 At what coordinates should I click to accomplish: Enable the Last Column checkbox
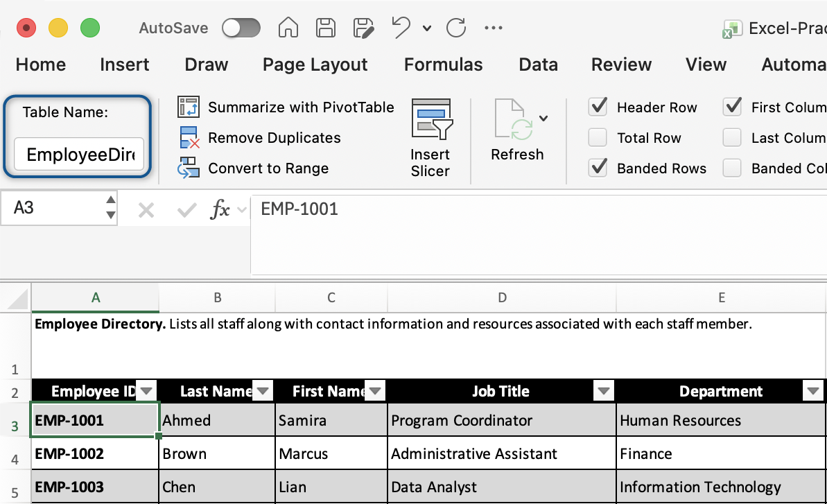tap(732, 137)
